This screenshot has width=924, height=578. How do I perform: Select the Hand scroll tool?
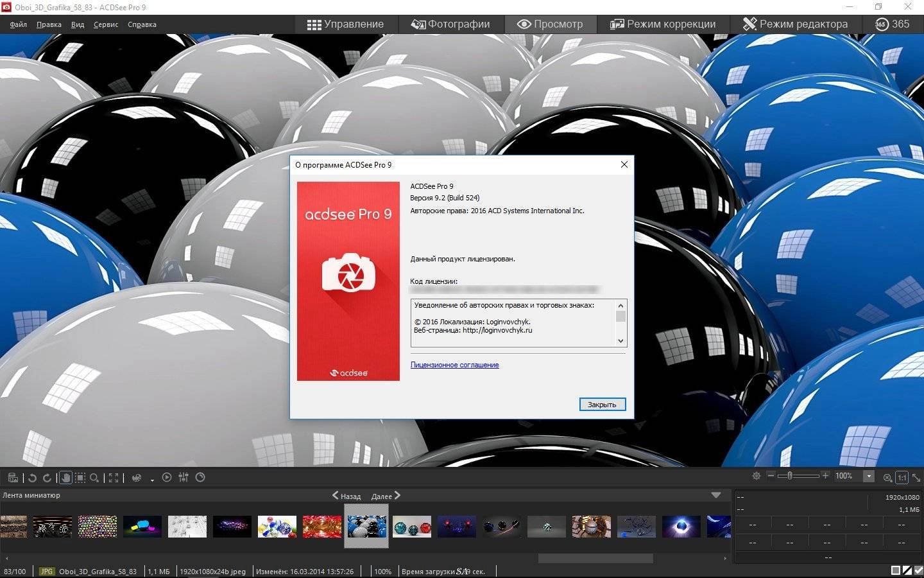[65, 477]
